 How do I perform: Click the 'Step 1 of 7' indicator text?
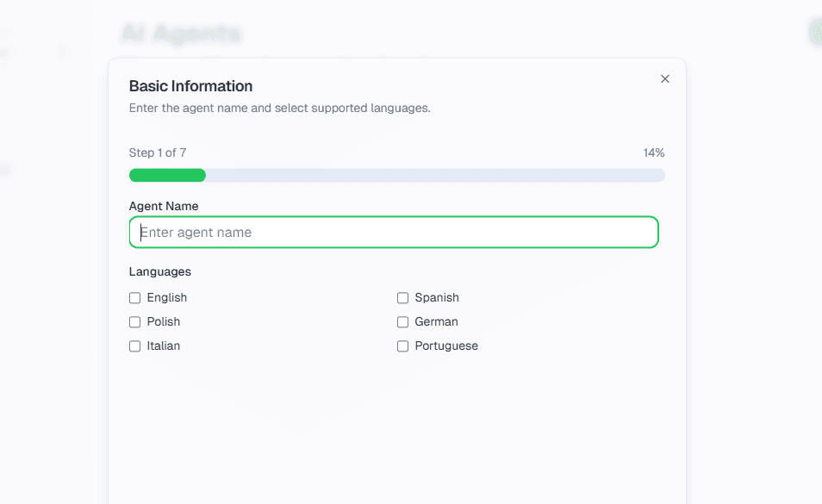tap(158, 153)
